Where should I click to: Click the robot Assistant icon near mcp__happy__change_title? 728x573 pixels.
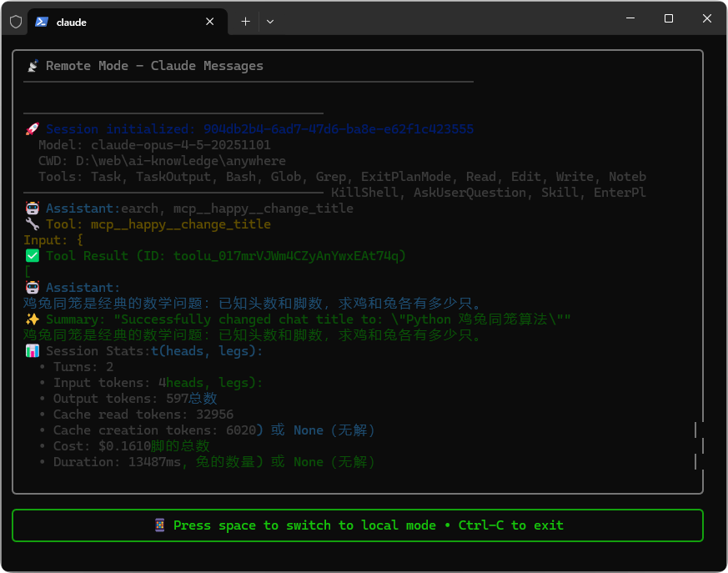[x=31, y=208]
